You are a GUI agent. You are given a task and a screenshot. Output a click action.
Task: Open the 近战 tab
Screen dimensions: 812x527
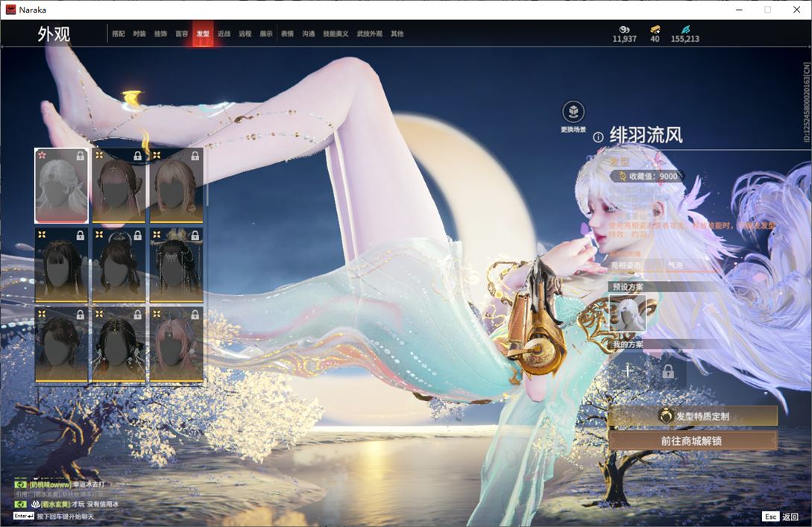224,34
